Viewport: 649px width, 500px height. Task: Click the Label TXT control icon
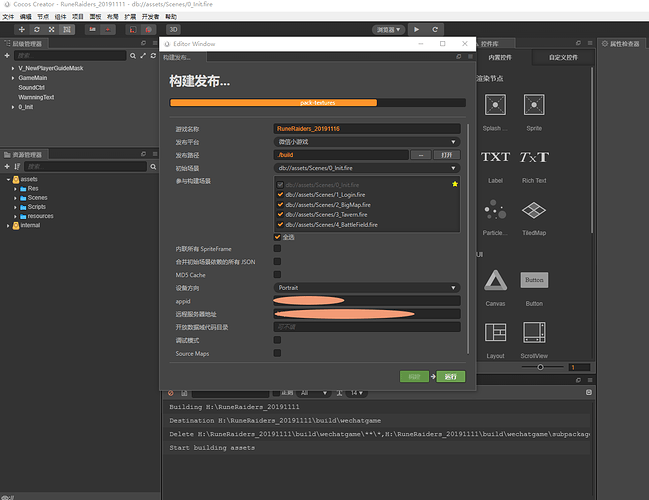coord(495,157)
